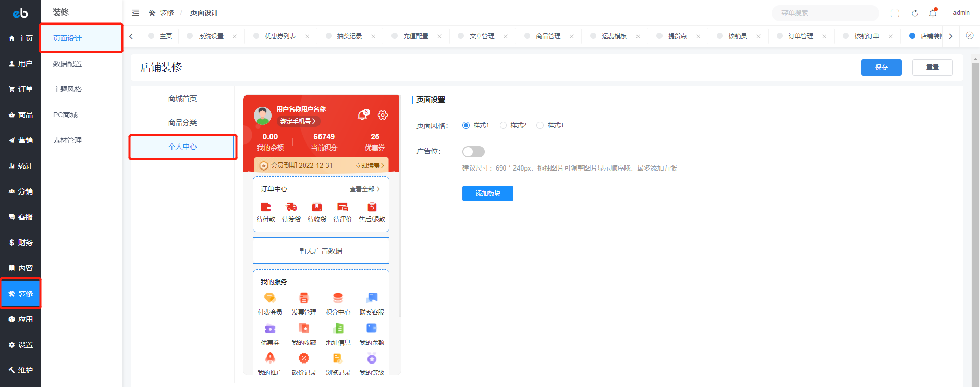Select page style 样式3 radio
Screen dimensions: 980x387
click(540, 125)
